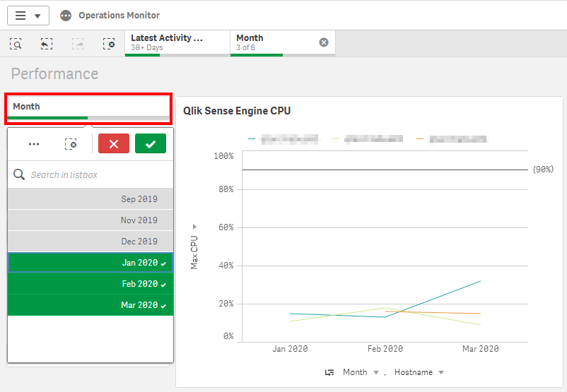Step back in selections
The width and height of the screenshot is (567, 392).
coord(46,43)
